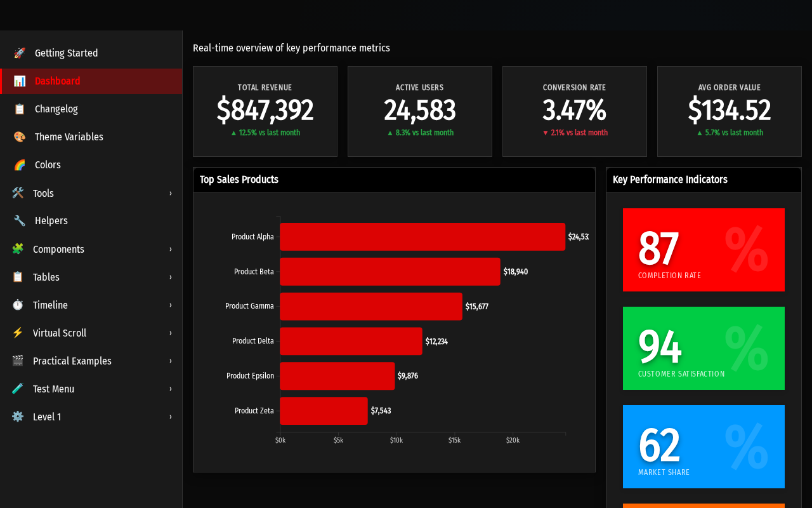Click the rocket icon beside Getting Started

coord(20,53)
